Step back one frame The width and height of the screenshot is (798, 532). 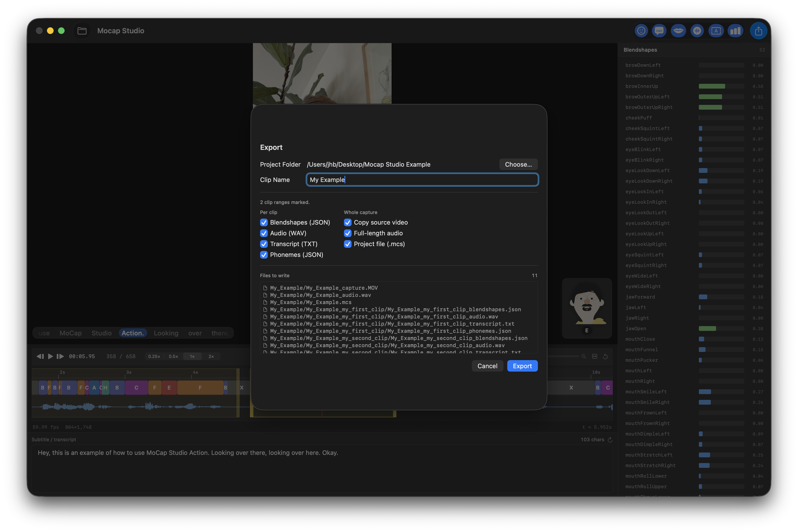tap(40, 356)
